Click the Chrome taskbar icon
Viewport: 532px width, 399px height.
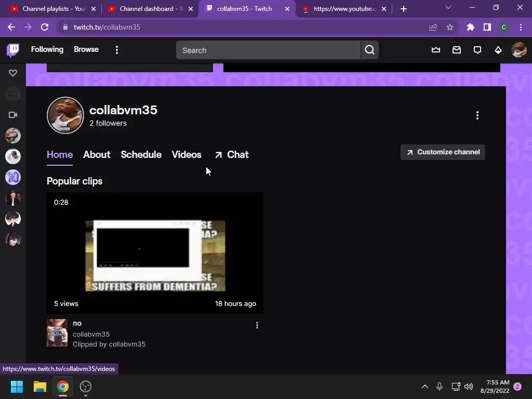tap(63, 387)
